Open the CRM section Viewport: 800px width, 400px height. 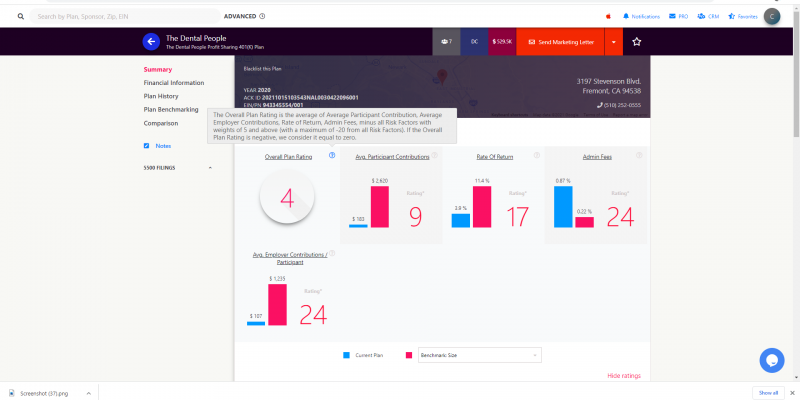pyautogui.click(x=708, y=17)
